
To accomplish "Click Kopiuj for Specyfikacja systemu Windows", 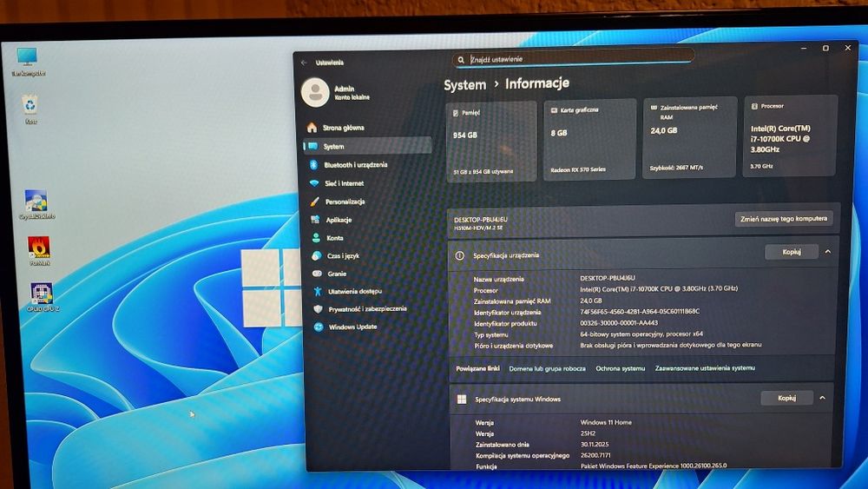I will [x=786, y=398].
